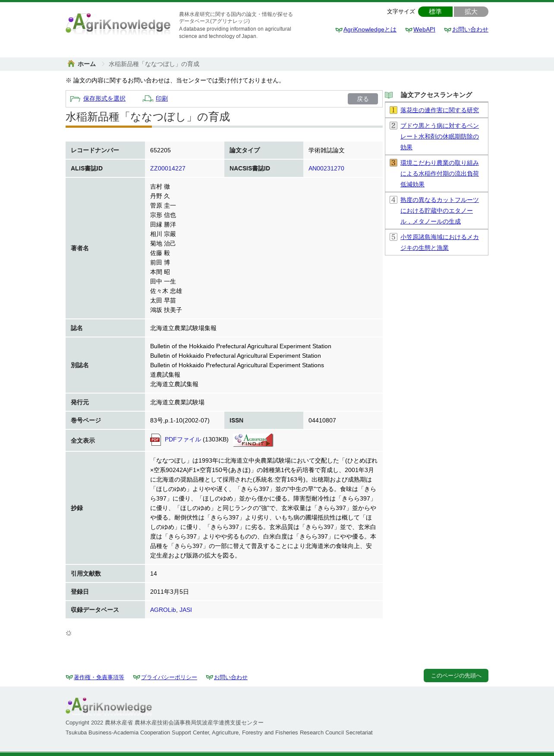Click alternate title 道農試集報

coord(165,375)
